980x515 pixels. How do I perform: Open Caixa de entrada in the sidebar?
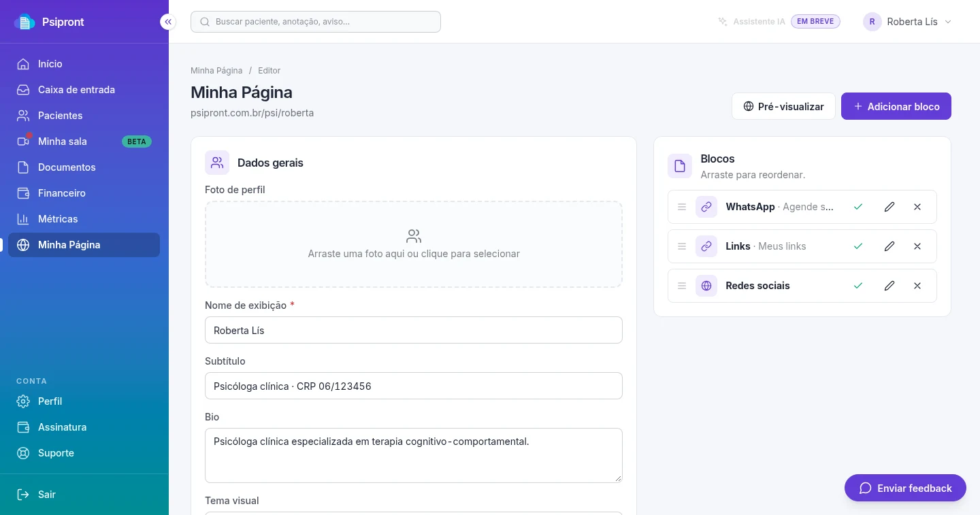(x=84, y=90)
